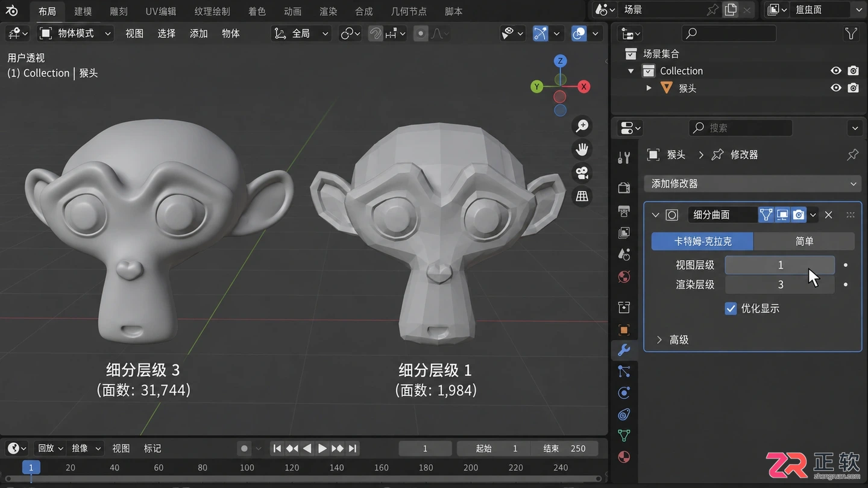Toggle modifier edit mode display icon
The height and width of the screenshot is (488, 868).
(x=766, y=214)
